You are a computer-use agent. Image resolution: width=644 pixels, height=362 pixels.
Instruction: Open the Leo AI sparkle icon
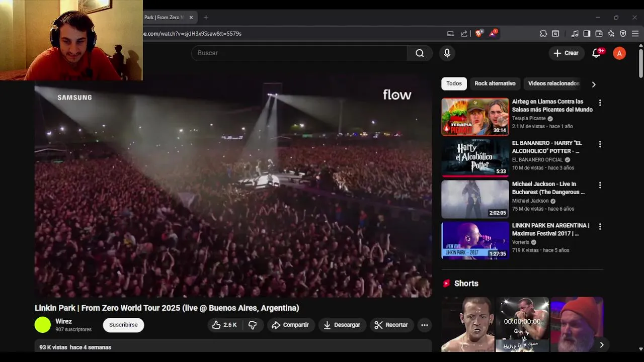tap(611, 34)
